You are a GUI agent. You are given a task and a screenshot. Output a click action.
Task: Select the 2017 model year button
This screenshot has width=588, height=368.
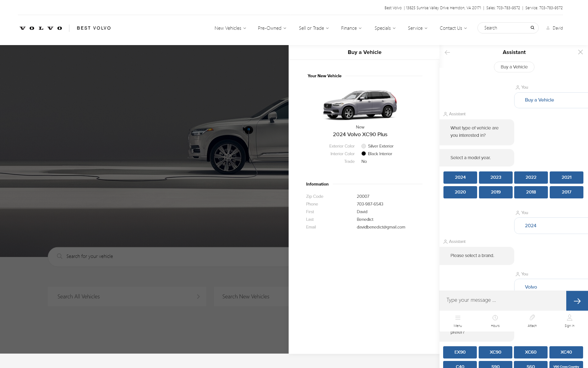point(567,192)
